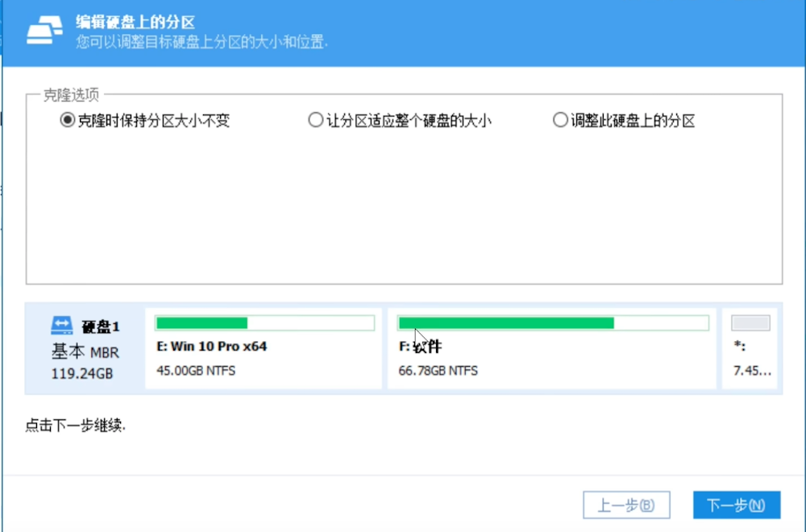Viewport: 806px width, 532px height.
Task: Click the 硬盘1 disk drive icon
Action: [x=61, y=326]
